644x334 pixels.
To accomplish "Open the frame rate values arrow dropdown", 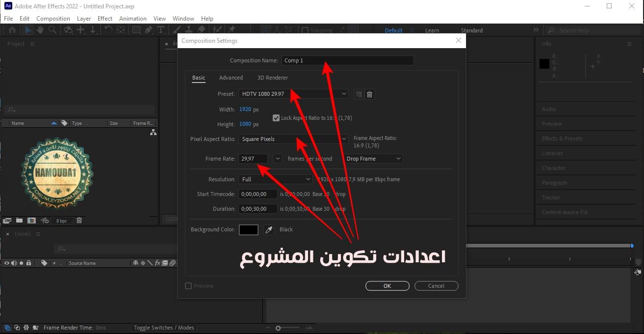I will tap(278, 159).
